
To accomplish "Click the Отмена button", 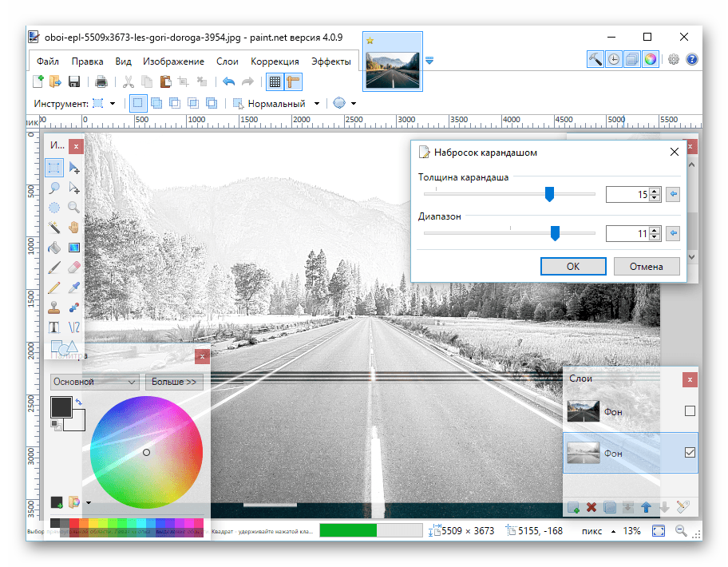I will pyautogui.click(x=647, y=267).
